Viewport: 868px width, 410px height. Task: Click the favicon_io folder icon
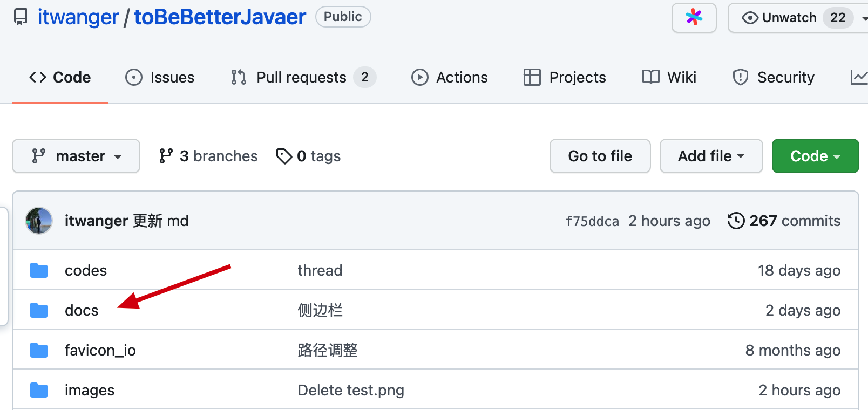(x=39, y=350)
